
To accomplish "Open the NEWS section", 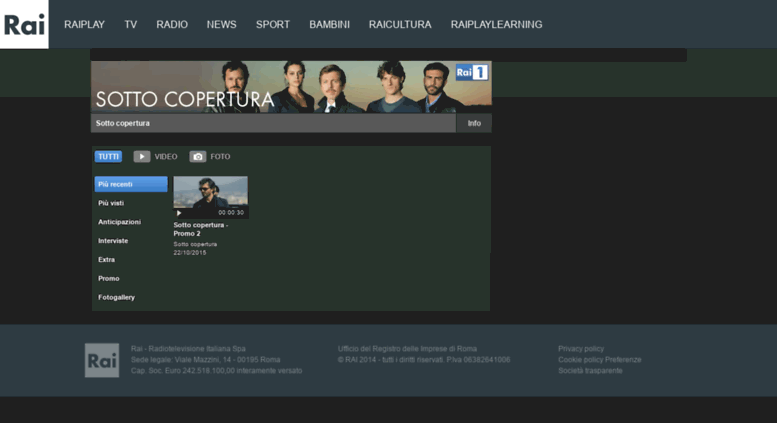I will click(x=222, y=25).
